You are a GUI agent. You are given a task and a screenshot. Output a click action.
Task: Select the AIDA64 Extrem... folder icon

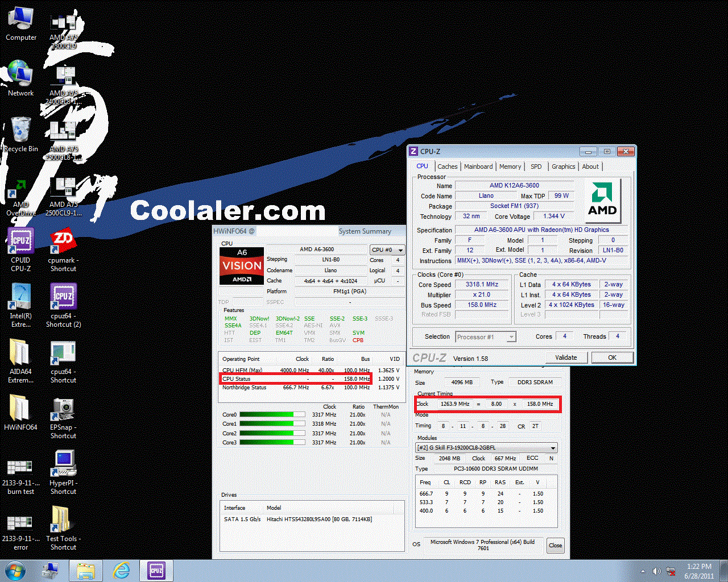click(x=21, y=361)
